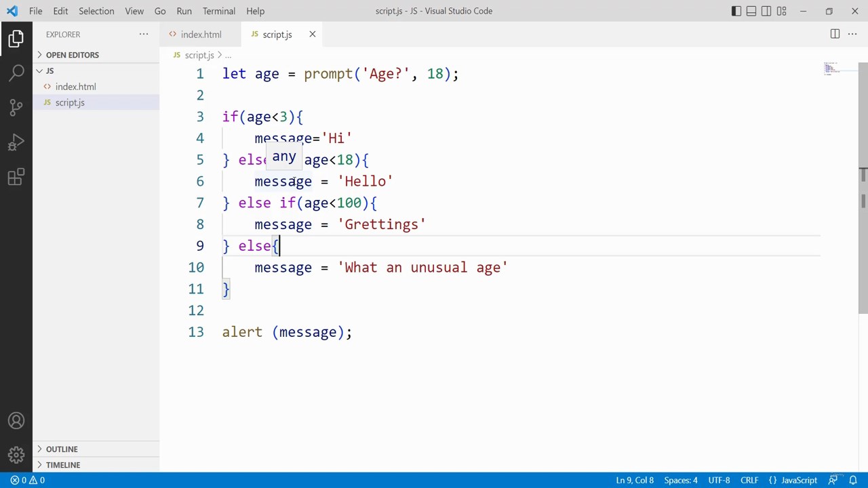
Task: Open notifications bell in status bar
Action: (853, 480)
